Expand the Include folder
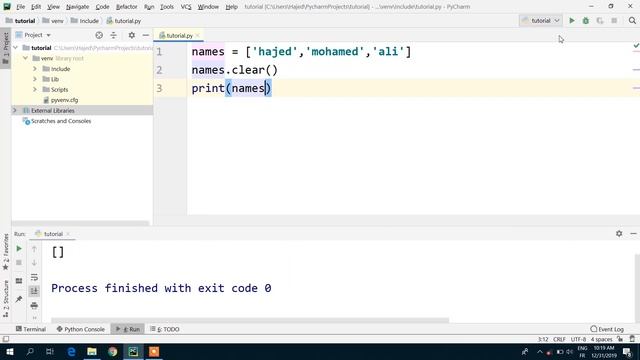This screenshot has height=360, width=640. [35, 69]
